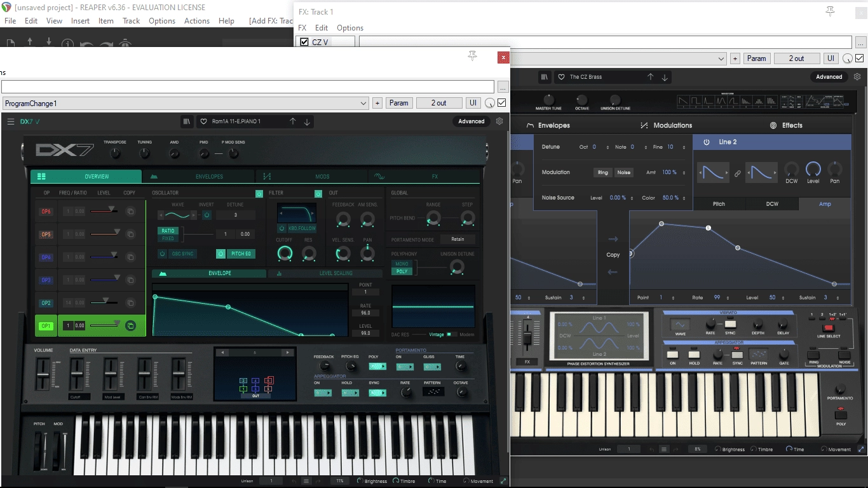Select OP4 operator in DX7 overview
The height and width of the screenshot is (488, 868).
coord(46,257)
